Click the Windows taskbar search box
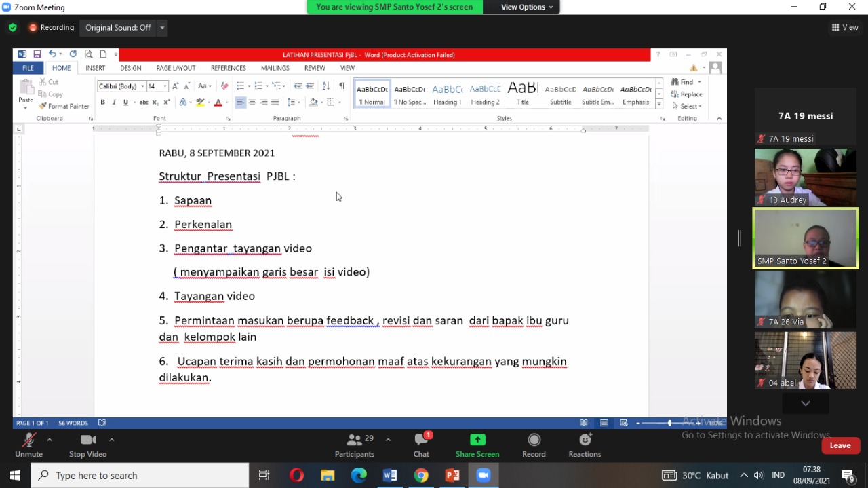Image resolution: width=868 pixels, height=488 pixels. pos(140,476)
